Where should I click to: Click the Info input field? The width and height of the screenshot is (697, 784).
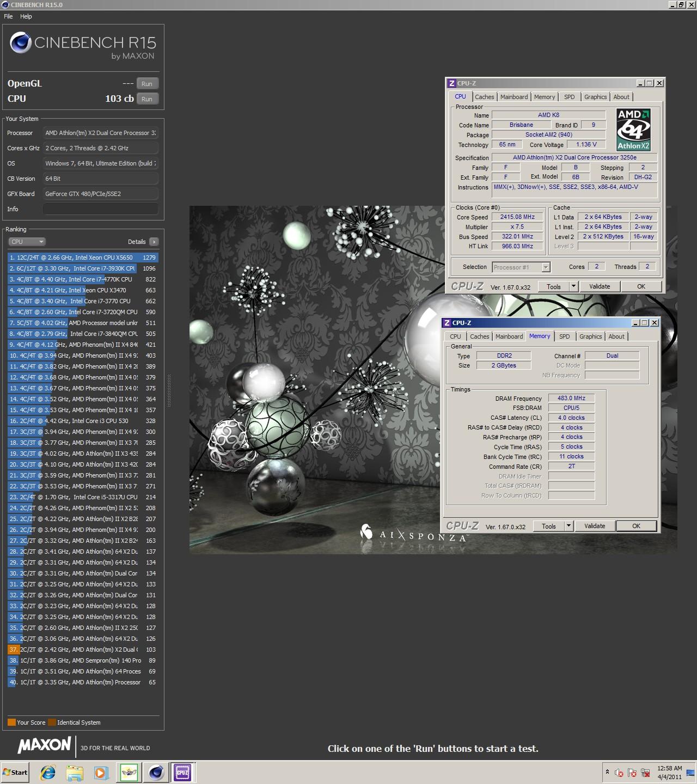click(x=101, y=209)
